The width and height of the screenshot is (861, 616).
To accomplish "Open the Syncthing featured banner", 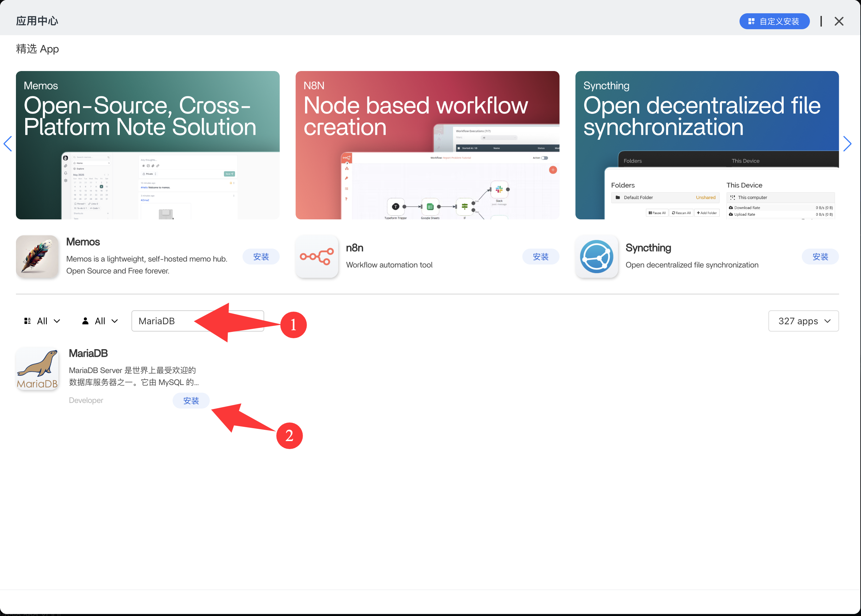I will coord(707,145).
